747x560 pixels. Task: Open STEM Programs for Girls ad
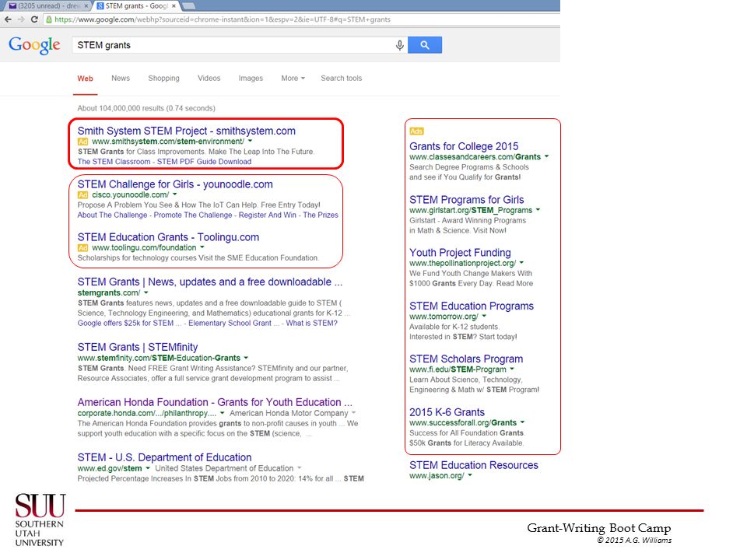(x=466, y=200)
